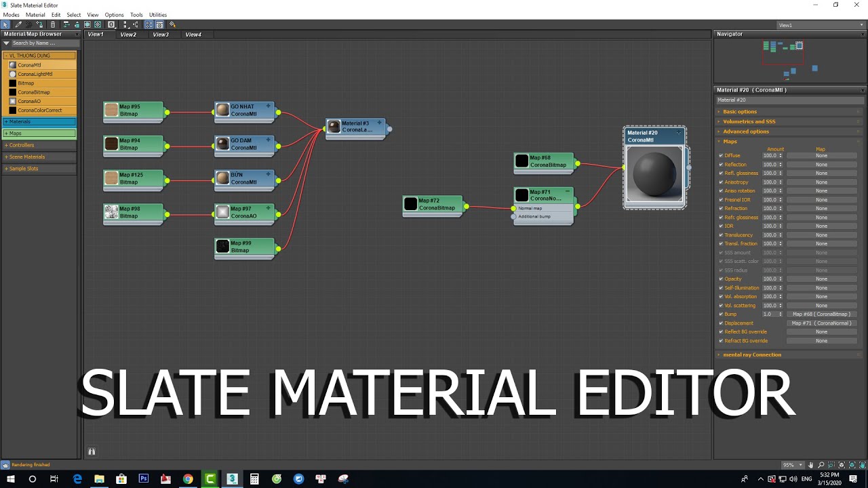Activate the Zoom magnifier tool

[821, 465]
